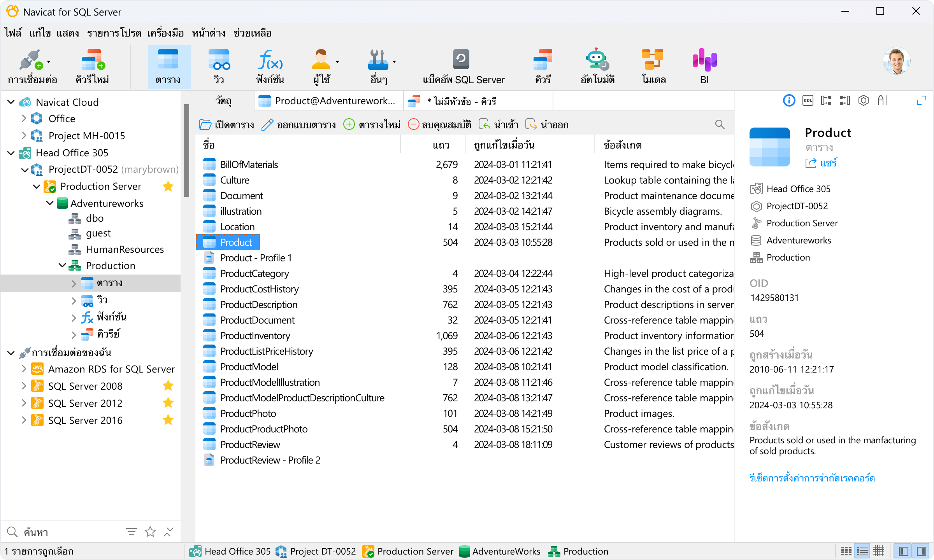Screen dimensions: 934x560
Task: Click the New Query (คิวรีใหม่) icon
Action: tap(93, 66)
